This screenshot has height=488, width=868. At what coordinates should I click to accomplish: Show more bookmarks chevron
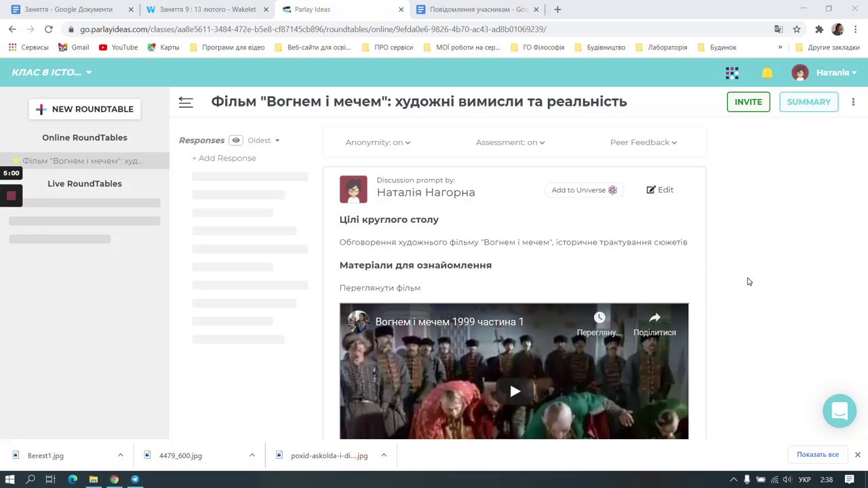780,47
